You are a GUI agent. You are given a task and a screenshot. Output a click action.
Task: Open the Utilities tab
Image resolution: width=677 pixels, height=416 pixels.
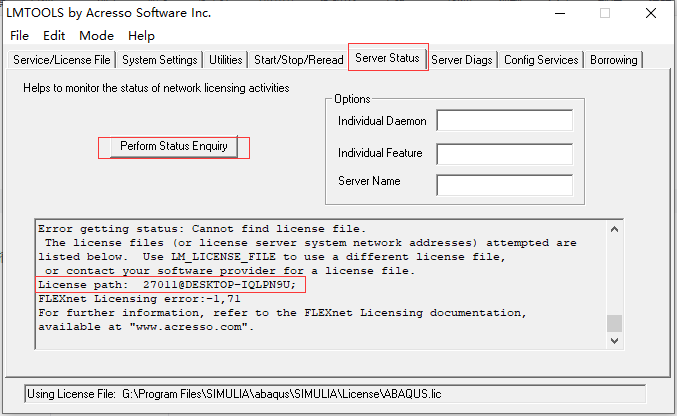225,60
